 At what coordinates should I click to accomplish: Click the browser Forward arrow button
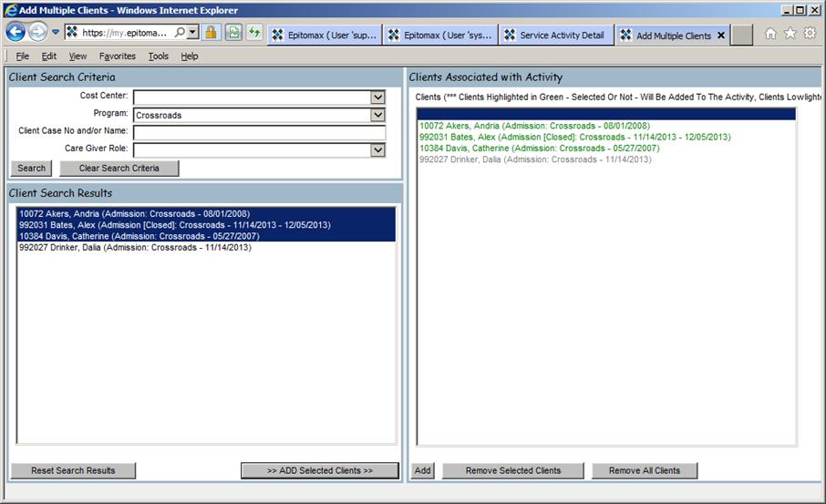point(37,33)
